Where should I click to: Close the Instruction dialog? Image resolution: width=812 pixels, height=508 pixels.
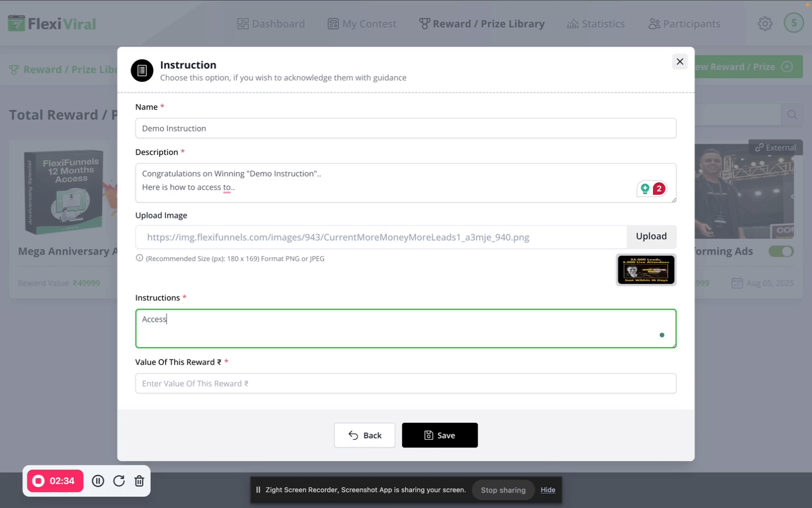679,62
